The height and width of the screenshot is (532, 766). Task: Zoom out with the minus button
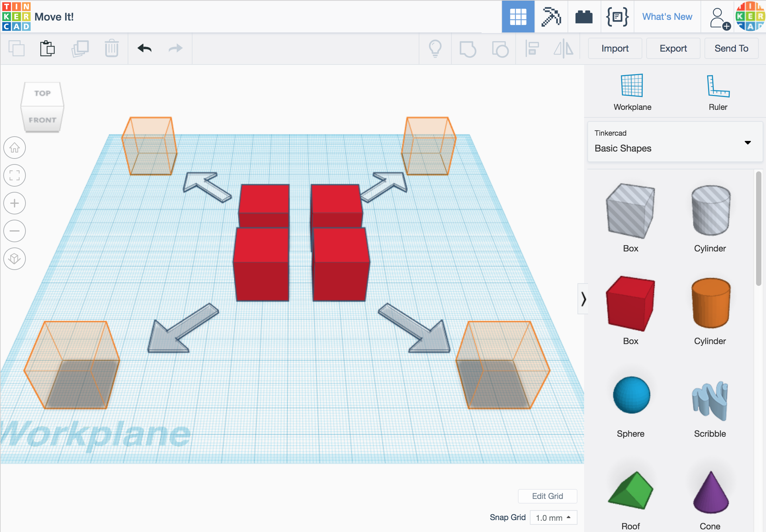tap(14, 231)
